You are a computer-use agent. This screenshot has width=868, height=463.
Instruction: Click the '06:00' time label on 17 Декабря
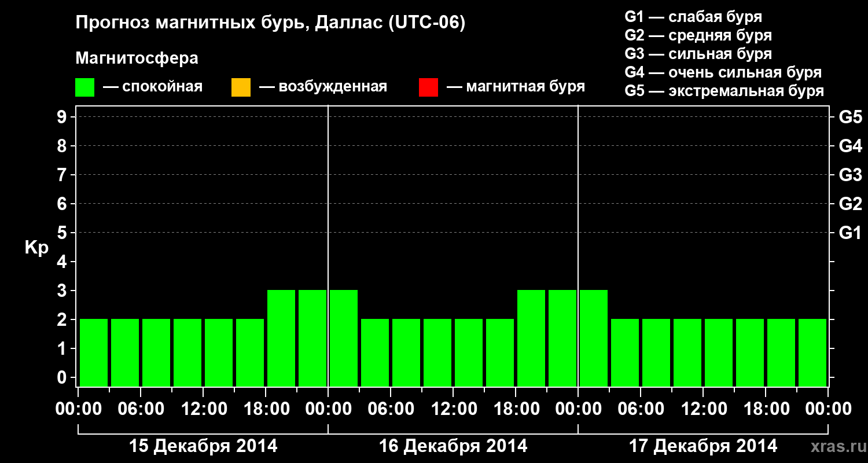click(x=641, y=409)
